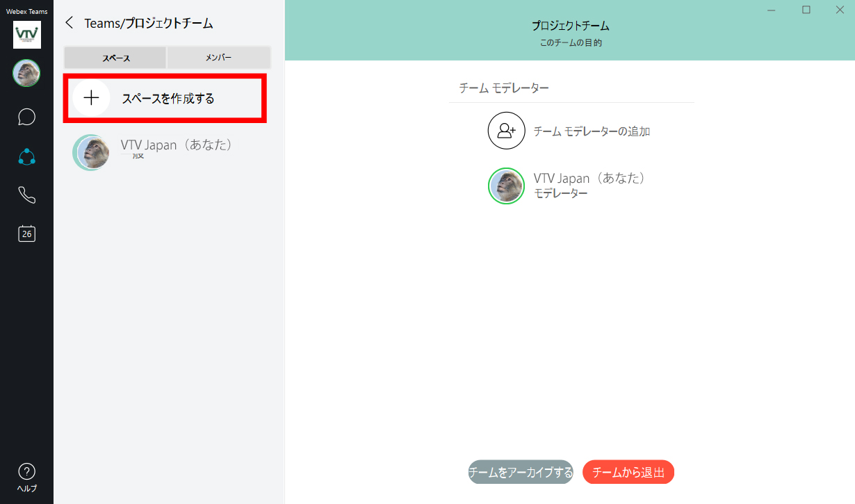Open VTV Japan space in list
Screen dimensions: 855x504
click(168, 152)
